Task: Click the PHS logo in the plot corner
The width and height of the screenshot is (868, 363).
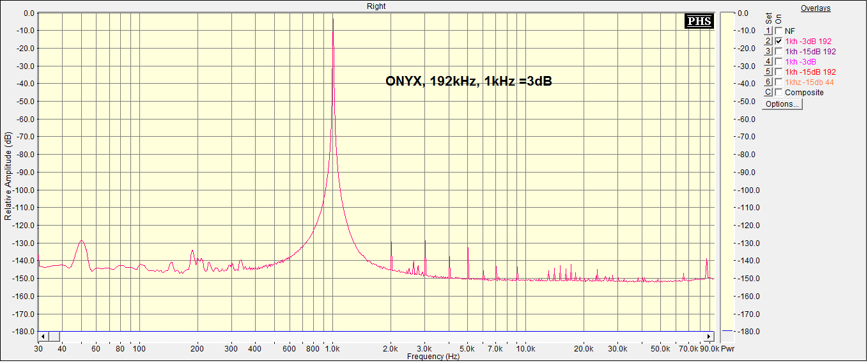Action: (x=699, y=21)
